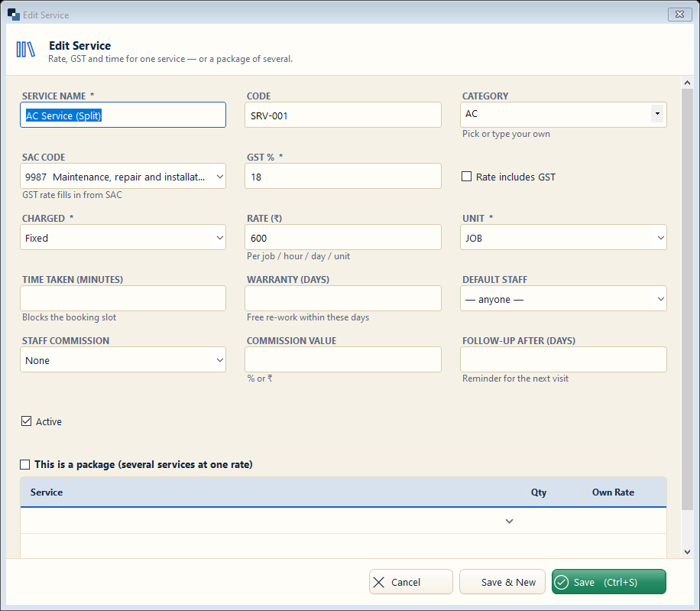Click the 'Reminder for the next visit' hint
700x611 pixels.
click(x=515, y=379)
